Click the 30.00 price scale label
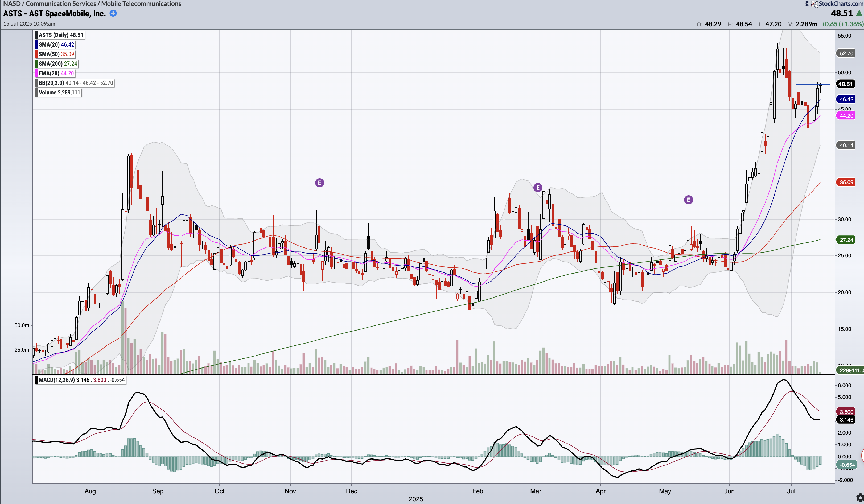864x504 pixels. 844,219
